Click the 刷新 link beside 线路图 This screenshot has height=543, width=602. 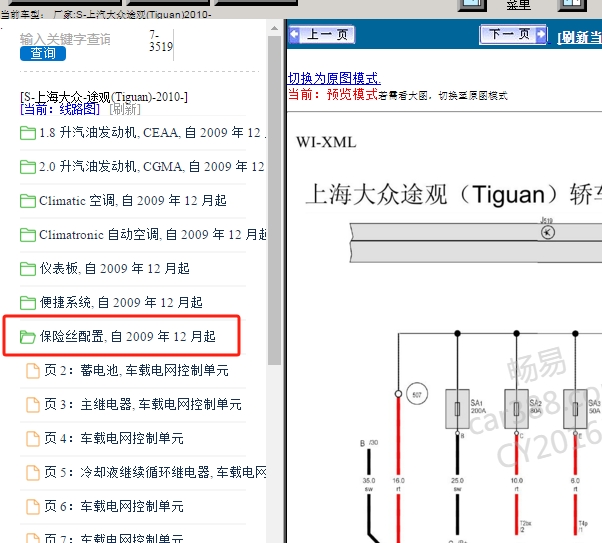(x=125, y=109)
